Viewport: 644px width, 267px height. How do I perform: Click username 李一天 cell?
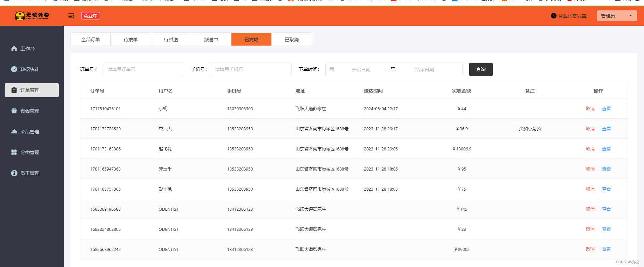[165, 129]
